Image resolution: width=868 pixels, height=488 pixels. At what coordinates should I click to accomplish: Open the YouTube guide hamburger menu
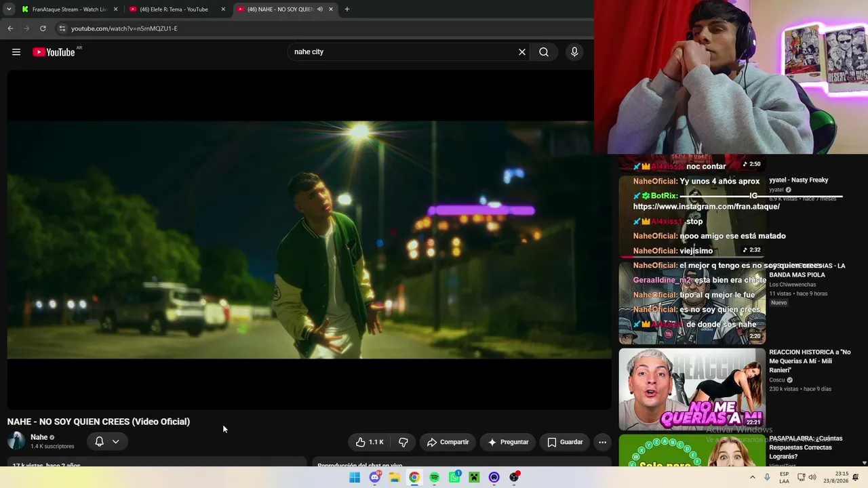[x=16, y=52]
